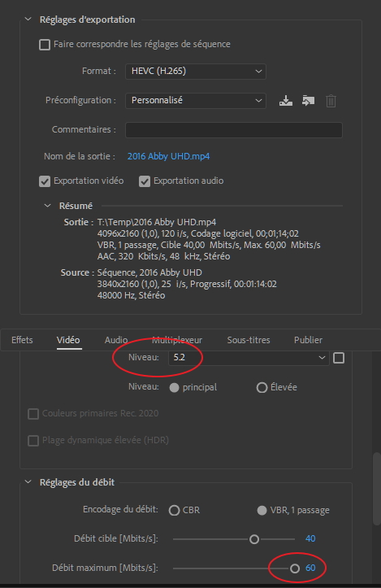381x588 pixels.
Task: Toggle 'Faire correspondre les réglages de séquence' checkbox
Action: [x=45, y=45]
